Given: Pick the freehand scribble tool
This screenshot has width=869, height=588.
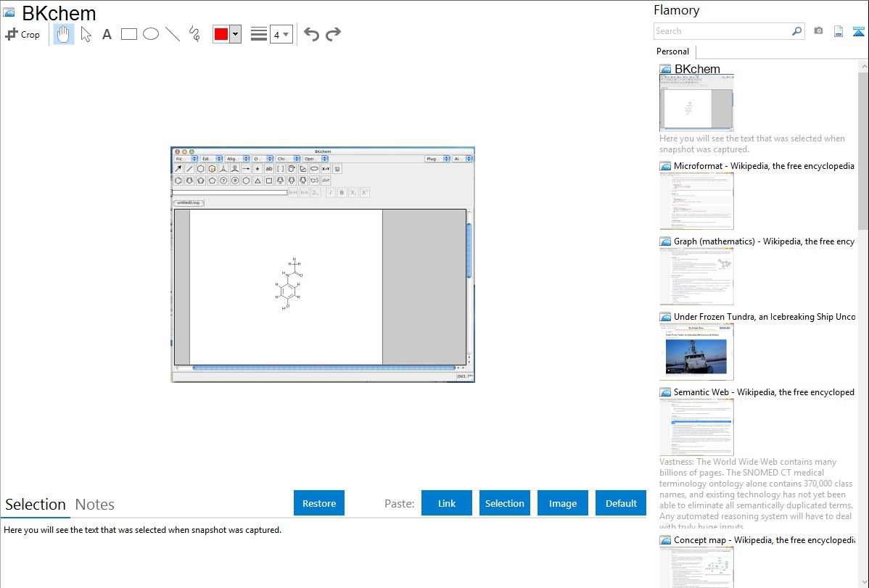Looking at the screenshot, I should click(x=194, y=34).
